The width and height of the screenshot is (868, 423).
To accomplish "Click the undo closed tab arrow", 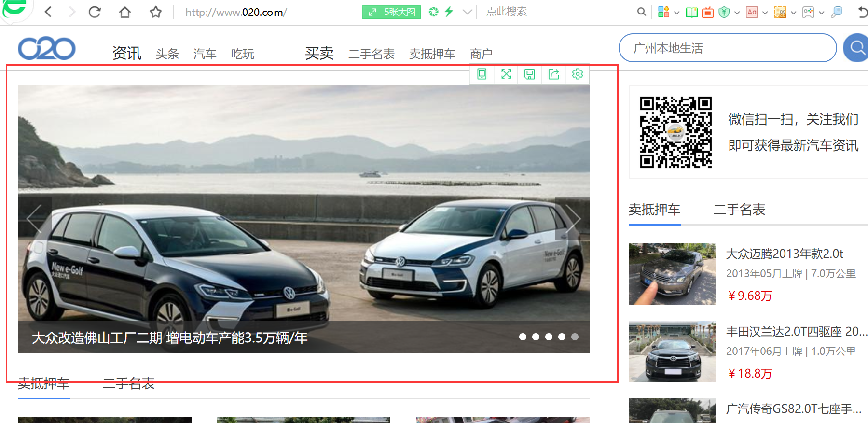I will pyautogui.click(x=863, y=12).
